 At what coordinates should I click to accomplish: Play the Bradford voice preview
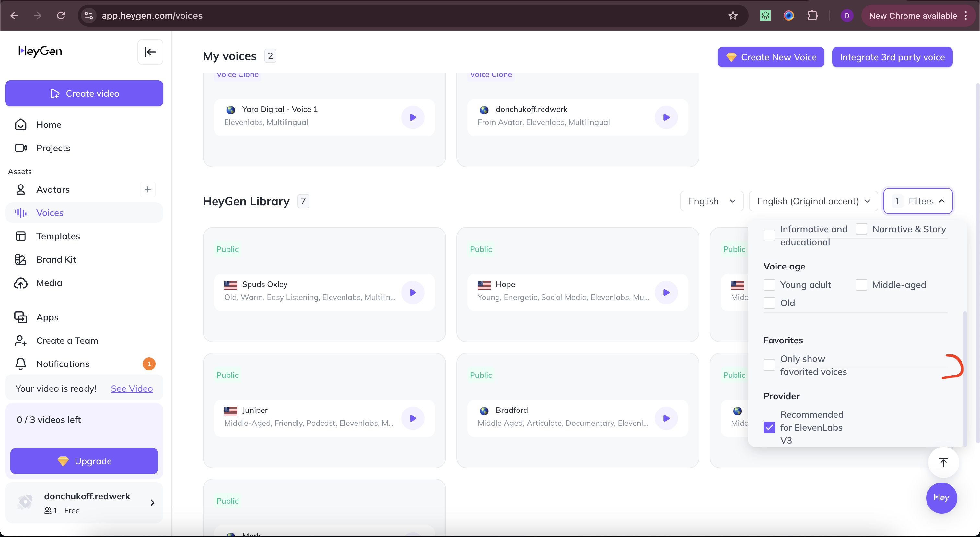[666, 418]
